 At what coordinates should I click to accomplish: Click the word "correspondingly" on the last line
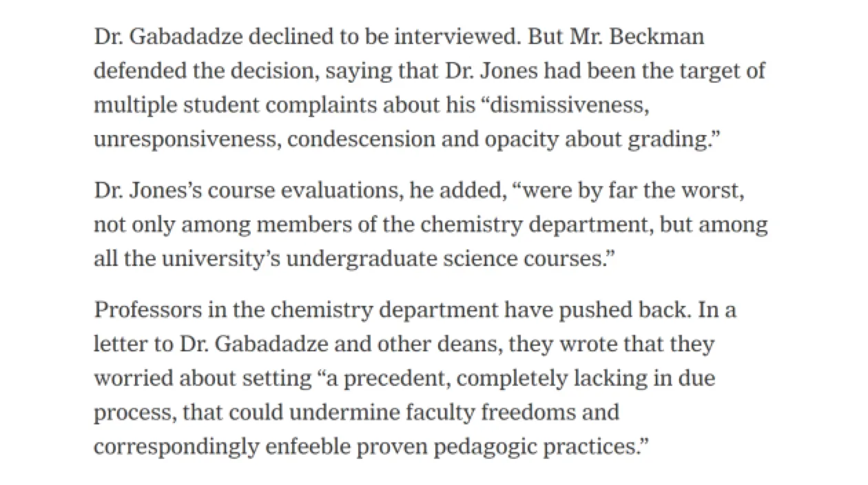tap(174, 445)
